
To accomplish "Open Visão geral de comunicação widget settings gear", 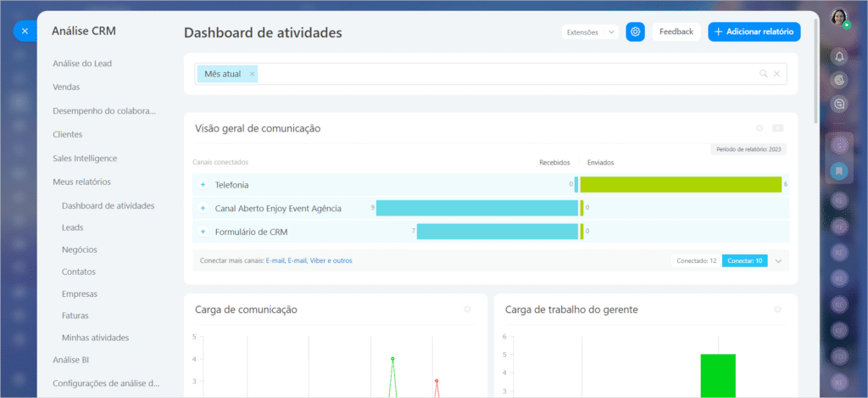I will [760, 128].
